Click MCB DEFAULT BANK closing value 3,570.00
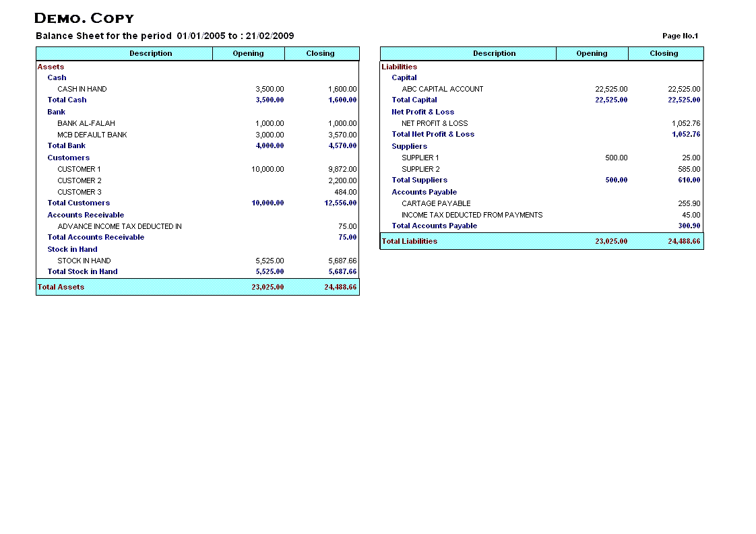 coord(342,135)
